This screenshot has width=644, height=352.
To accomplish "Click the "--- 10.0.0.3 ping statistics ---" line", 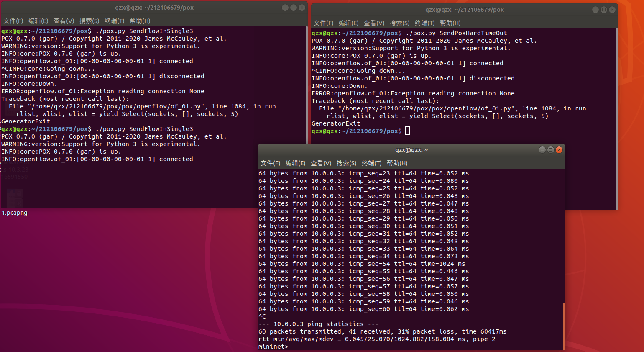I will point(318,324).
